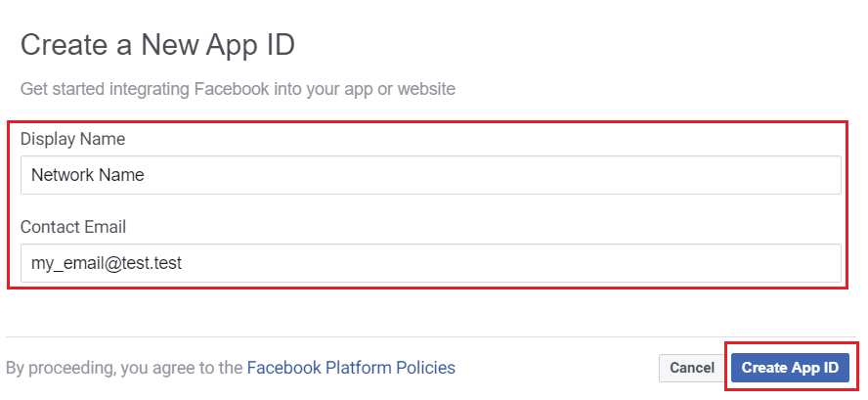868x400 pixels.
Task: Open the Facebook Platform Policies link
Action: [351, 368]
